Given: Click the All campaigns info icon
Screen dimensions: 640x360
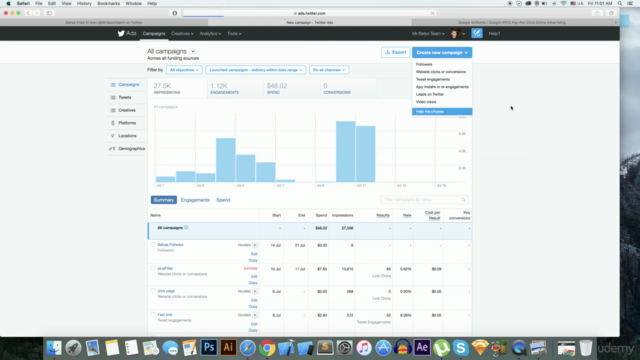Looking at the screenshot, I should coord(186,227).
